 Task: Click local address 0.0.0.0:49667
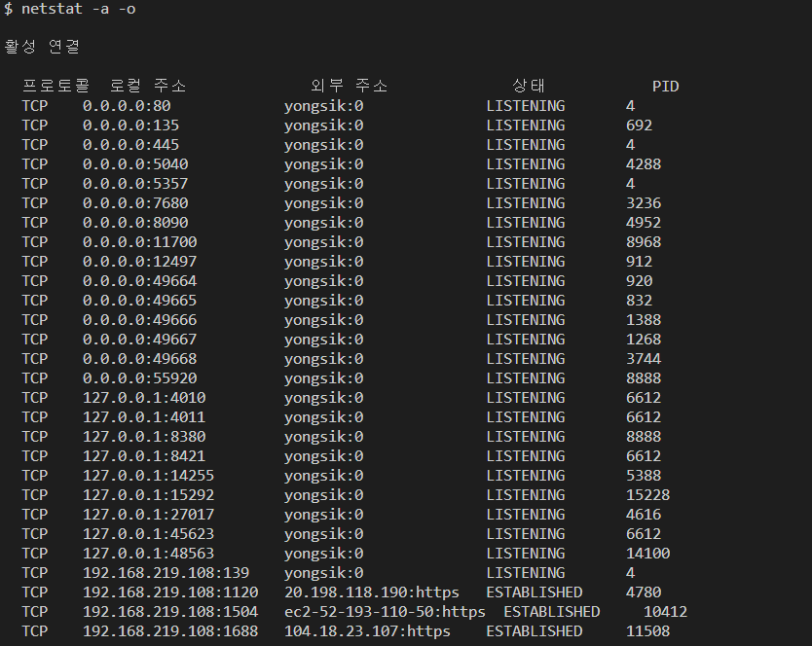(140, 340)
